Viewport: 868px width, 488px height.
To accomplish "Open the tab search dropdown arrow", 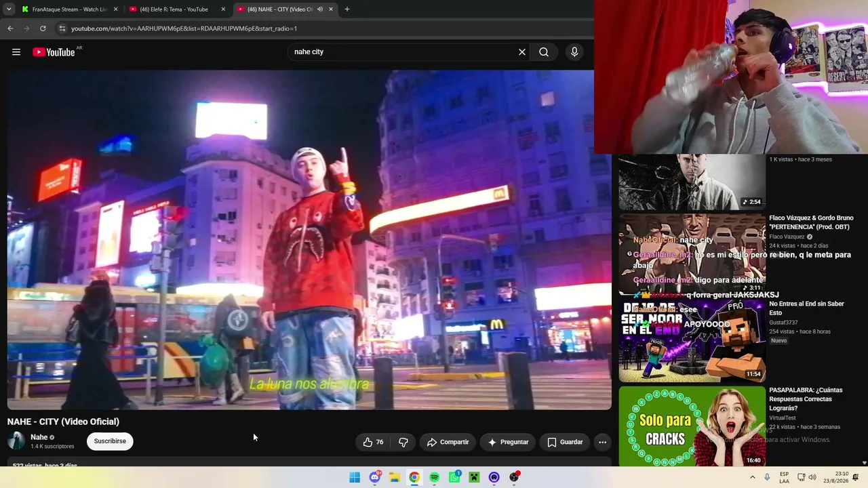I will click(x=9, y=9).
